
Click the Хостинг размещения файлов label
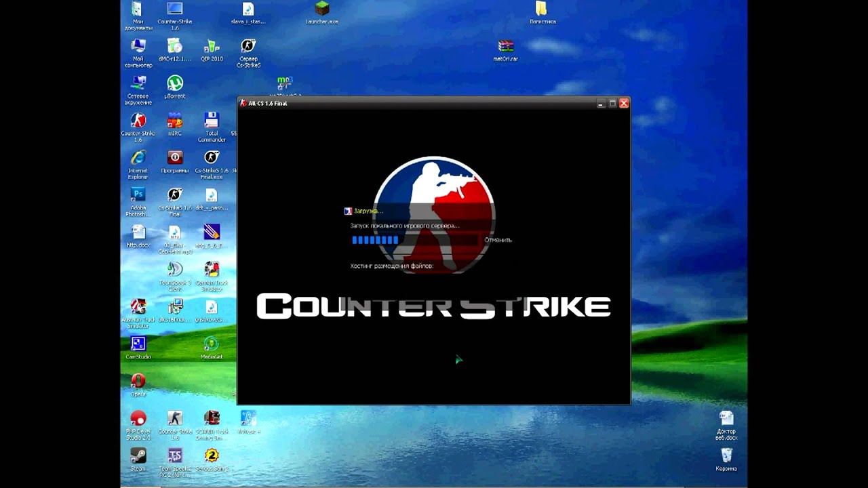[391, 266]
